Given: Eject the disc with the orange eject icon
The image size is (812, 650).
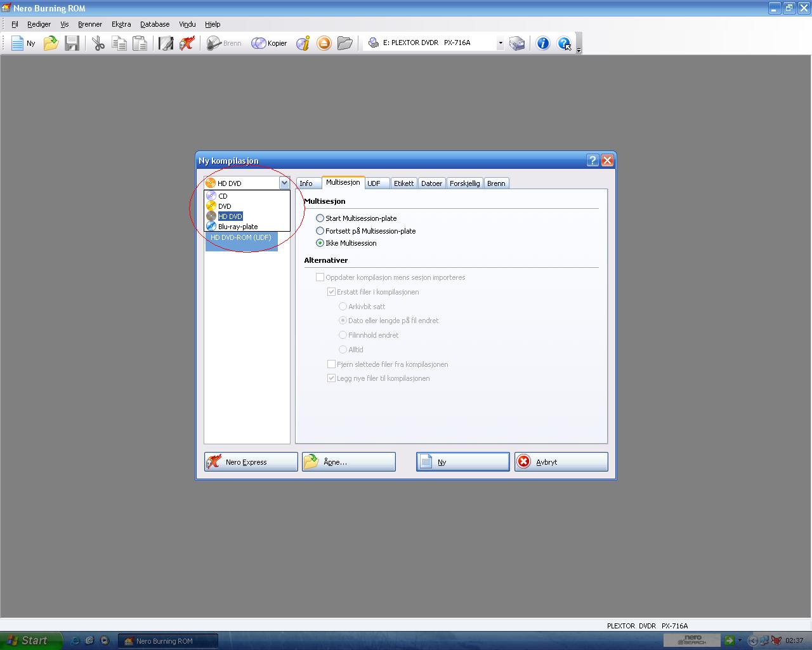Looking at the screenshot, I should [x=324, y=43].
